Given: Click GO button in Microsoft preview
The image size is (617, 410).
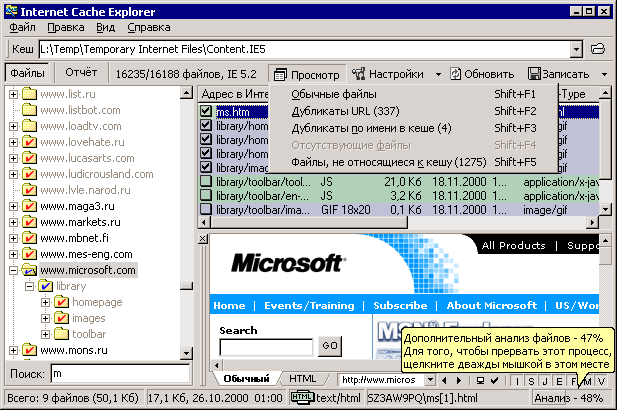Looking at the screenshot, I should [x=330, y=345].
